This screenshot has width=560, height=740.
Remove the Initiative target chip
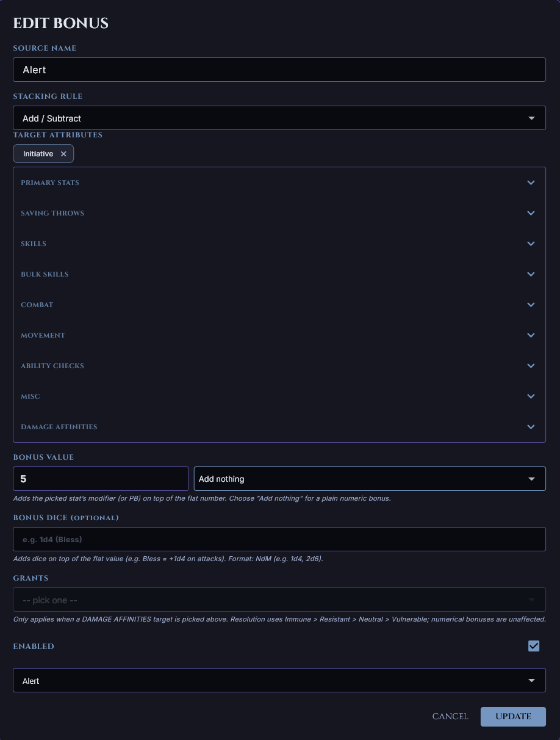pos(63,154)
